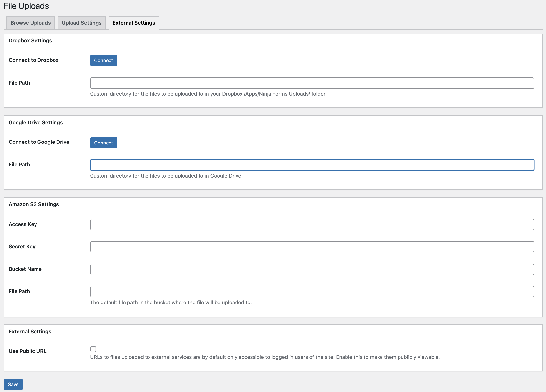Select the External Settings tab
546x392 pixels.
coord(134,23)
